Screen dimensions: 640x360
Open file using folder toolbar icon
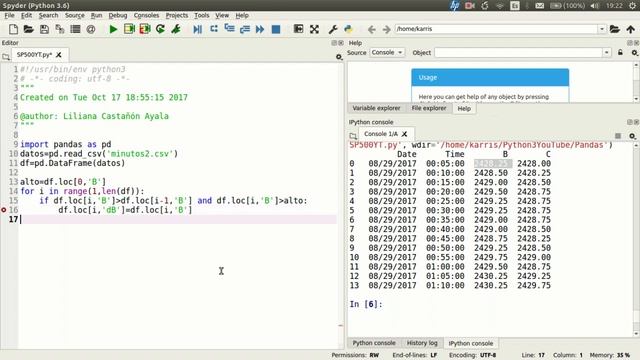tap(29, 29)
